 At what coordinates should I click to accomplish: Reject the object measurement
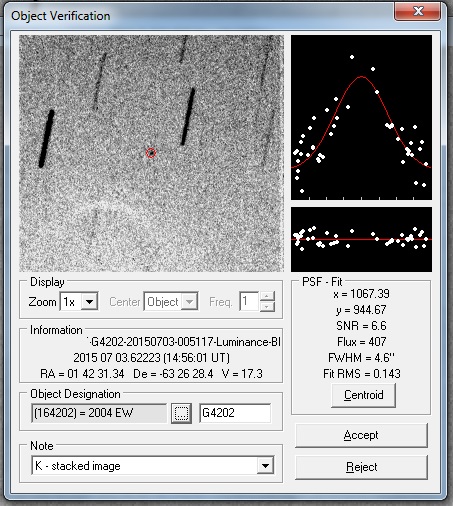click(361, 467)
